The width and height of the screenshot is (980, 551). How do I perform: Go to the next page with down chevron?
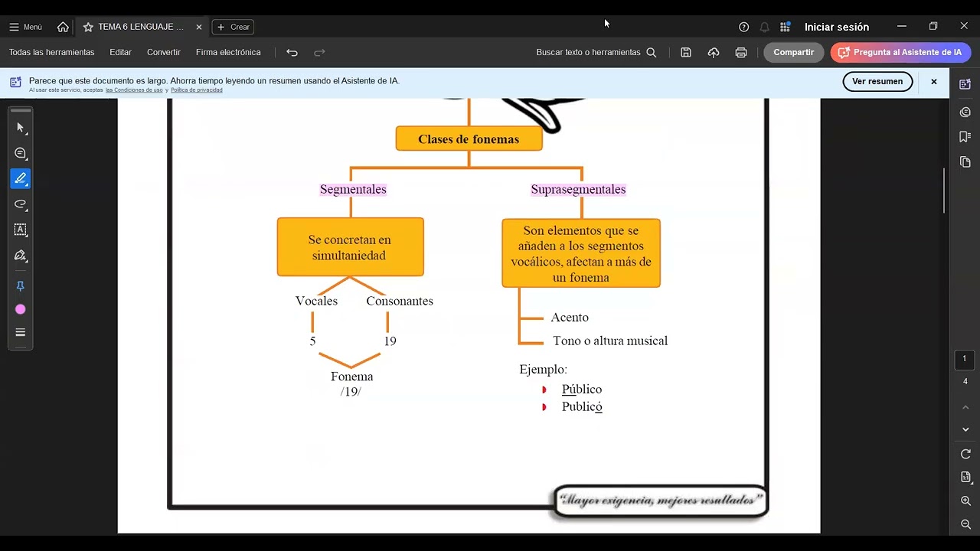click(965, 429)
